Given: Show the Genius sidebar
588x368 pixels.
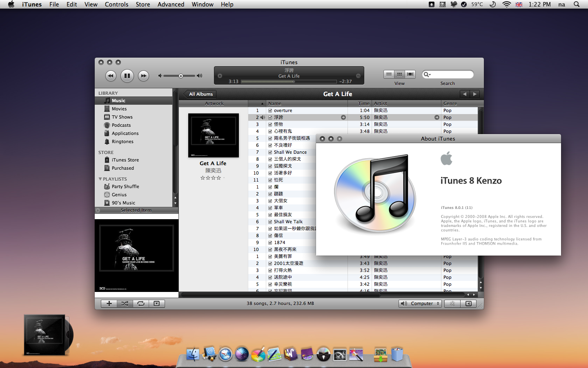Looking at the screenshot, I should pos(468,303).
